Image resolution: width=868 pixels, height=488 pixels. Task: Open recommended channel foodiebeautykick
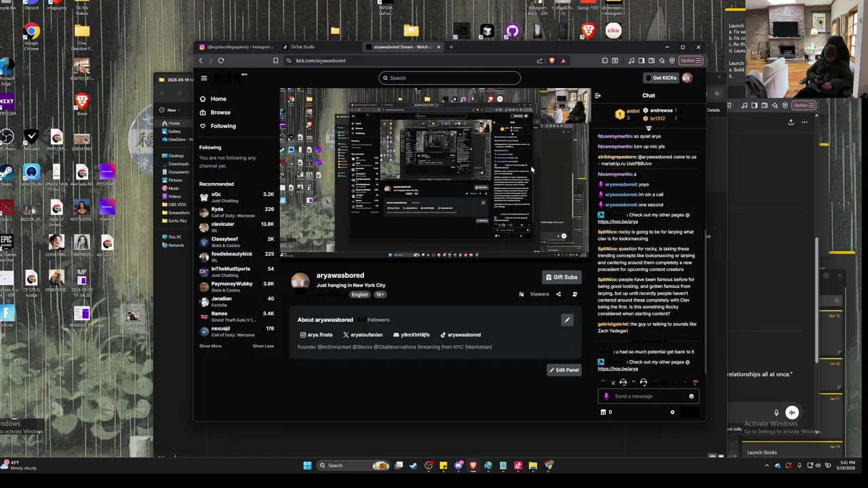237,257
